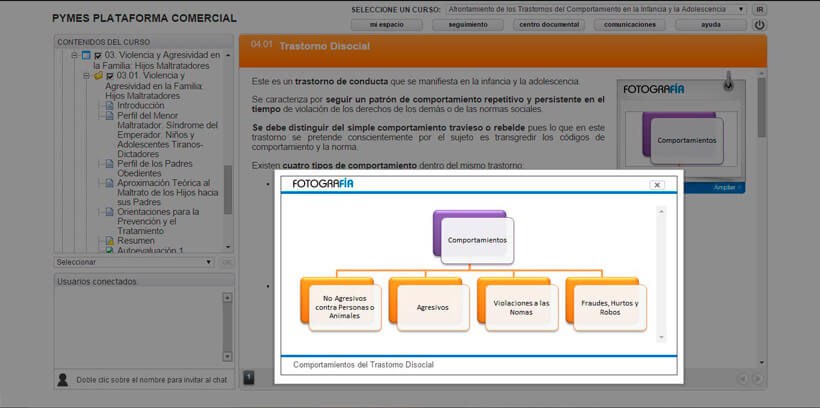Click the caption Comportamientos del Trastorno Disocial
820x408 pixels.
(363, 365)
